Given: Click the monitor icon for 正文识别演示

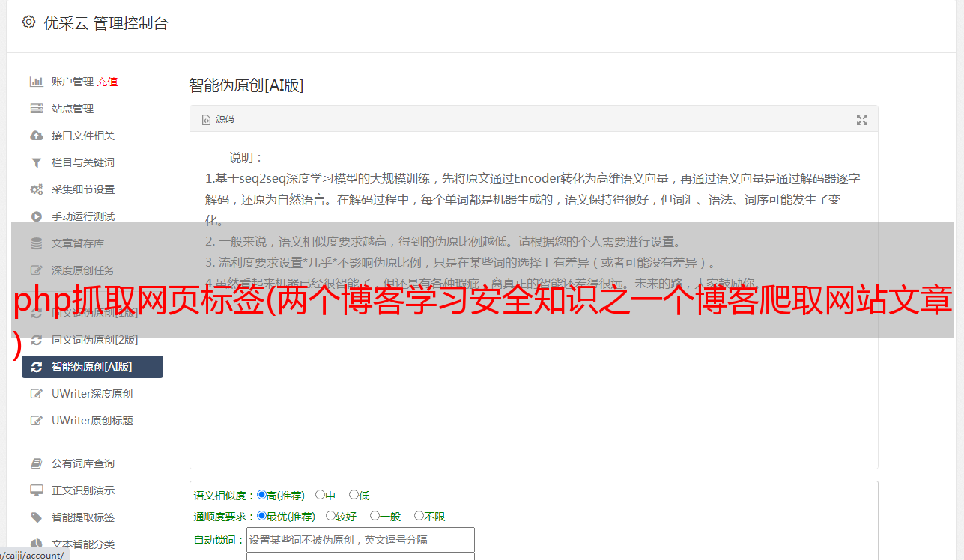Looking at the screenshot, I should click(36, 490).
